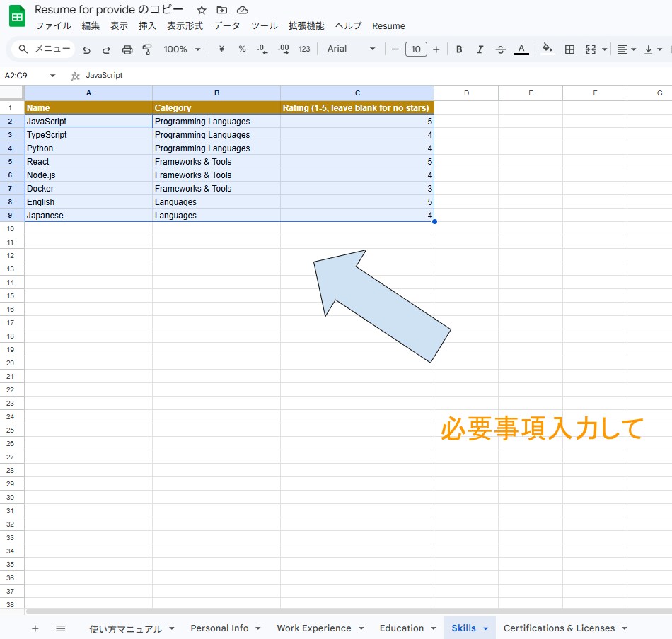Format as yen currency
Viewport: 672px width, 639px height.
coord(221,49)
